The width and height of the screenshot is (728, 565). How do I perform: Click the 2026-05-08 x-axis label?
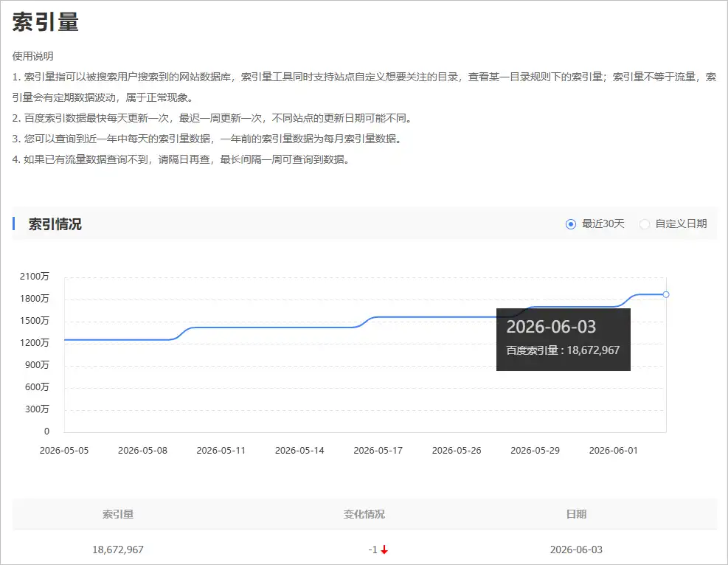click(142, 451)
